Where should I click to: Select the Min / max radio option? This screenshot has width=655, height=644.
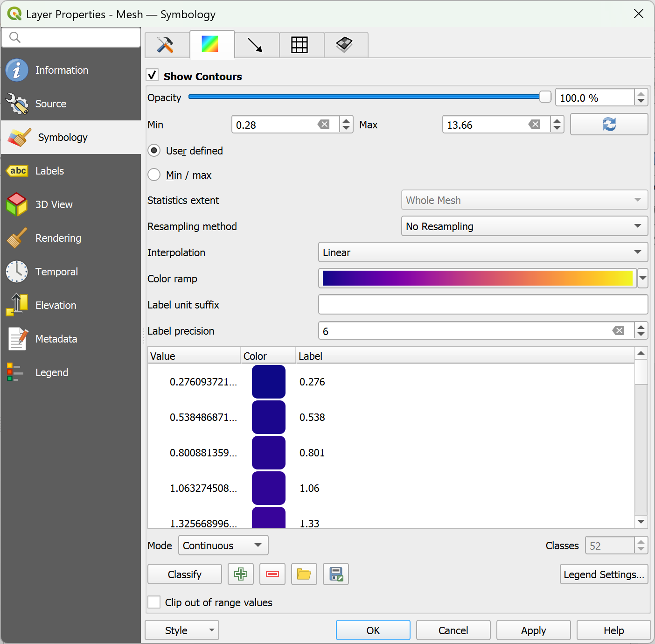tap(154, 175)
